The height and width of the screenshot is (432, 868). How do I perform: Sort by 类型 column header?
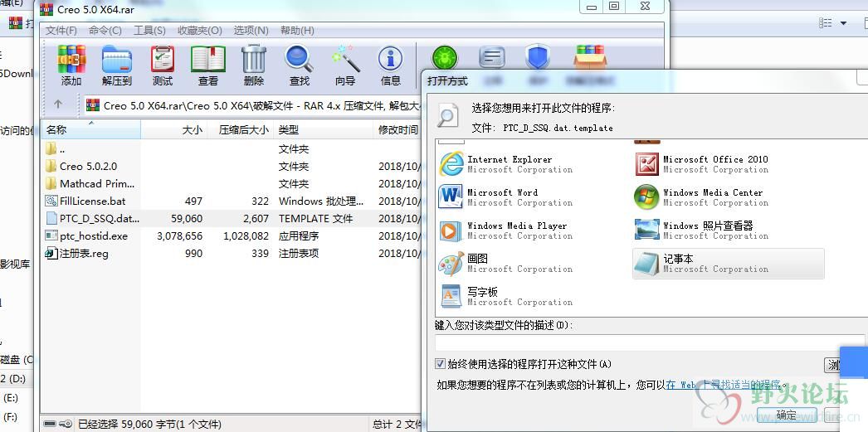click(x=324, y=130)
